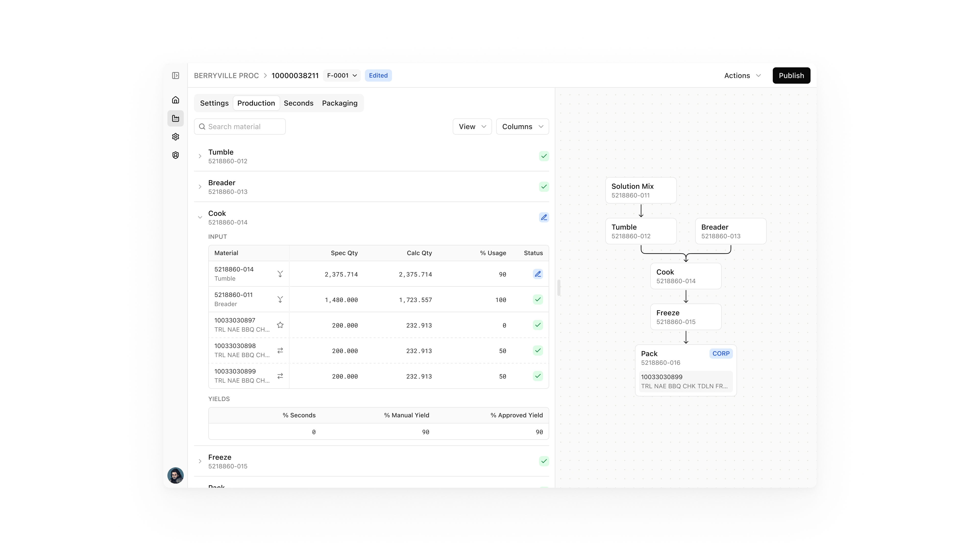980x551 pixels.
Task: Open the F-0001 version dropdown
Action: 342,76
